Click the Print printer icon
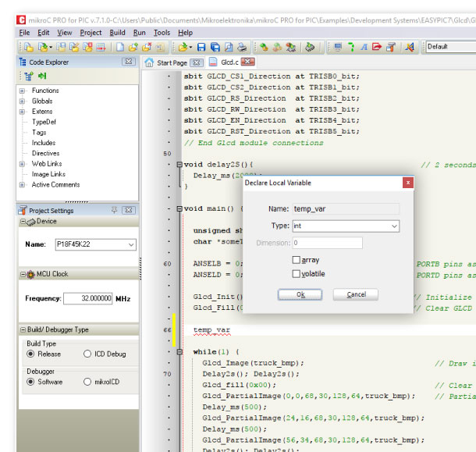Screen dimensions: 476x452 coord(242,47)
